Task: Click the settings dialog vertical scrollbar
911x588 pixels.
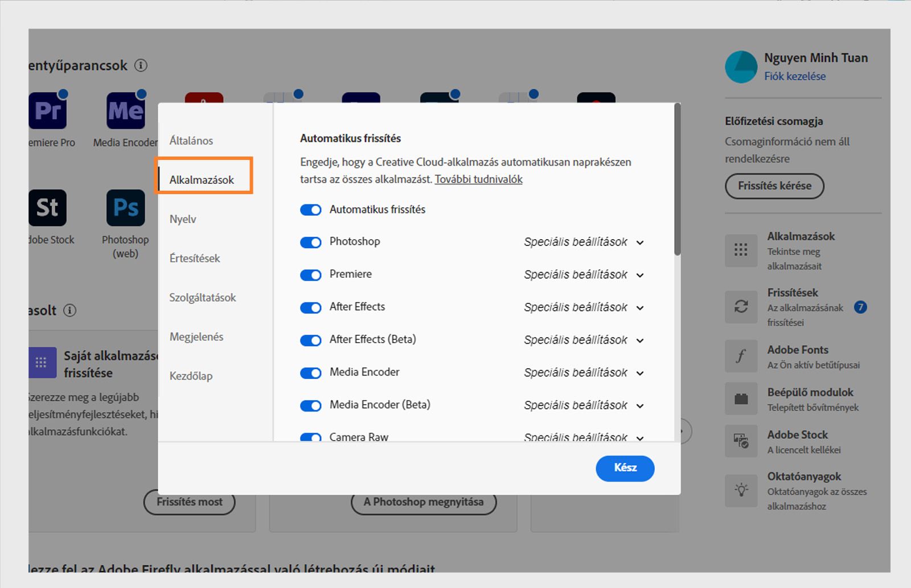Action: (678, 179)
